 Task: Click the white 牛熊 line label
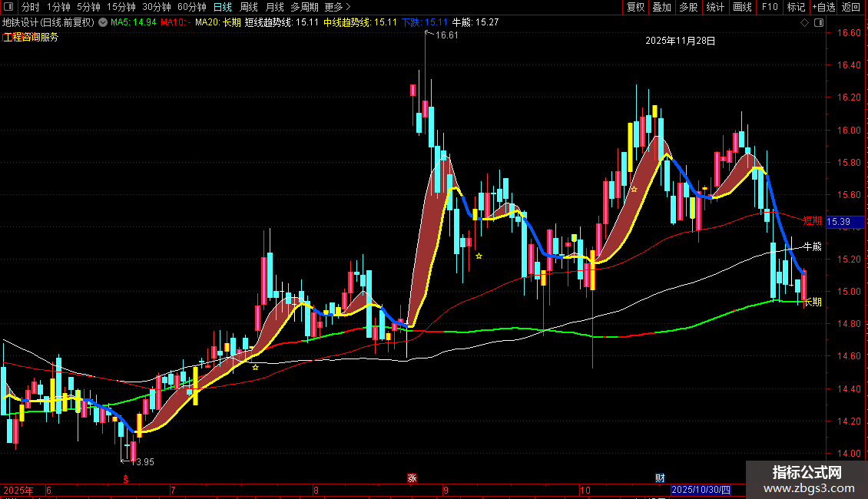coord(812,246)
